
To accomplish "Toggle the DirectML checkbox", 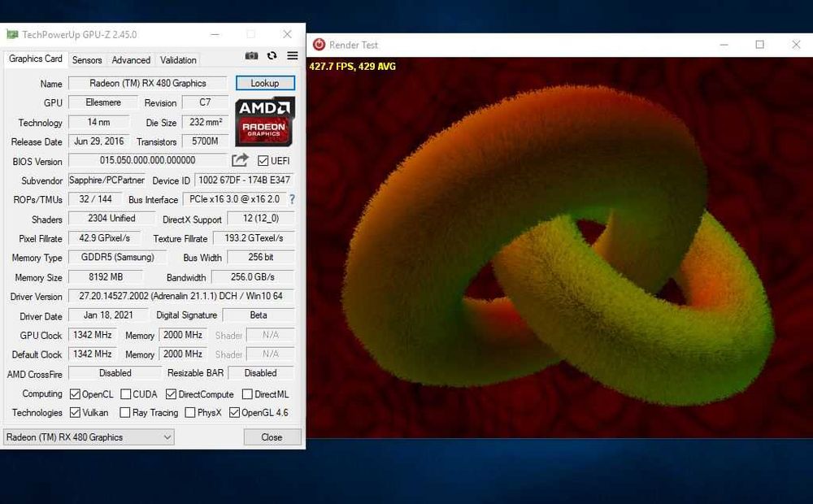I will (247, 394).
